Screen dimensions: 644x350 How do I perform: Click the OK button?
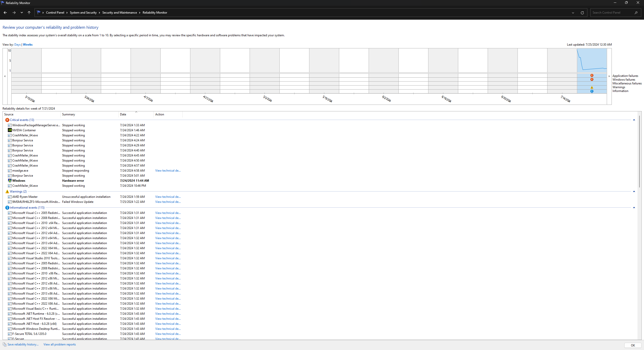[633, 345]
